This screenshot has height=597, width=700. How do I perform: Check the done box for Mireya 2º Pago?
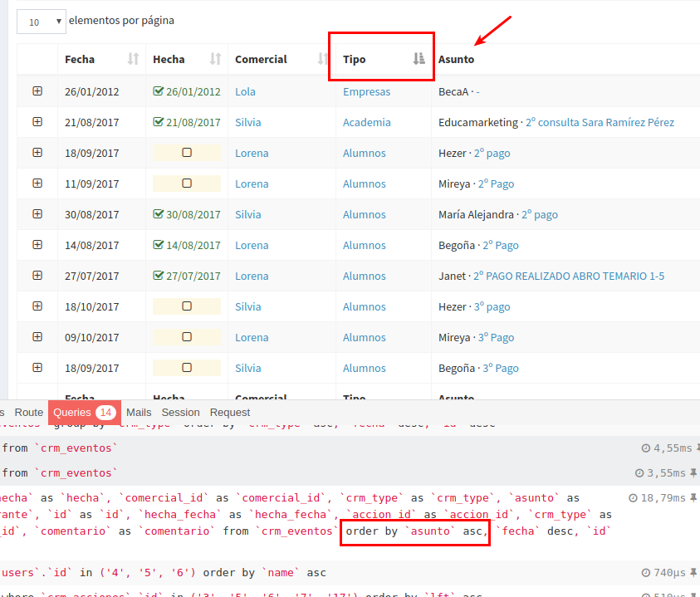[x=187, y=184]
